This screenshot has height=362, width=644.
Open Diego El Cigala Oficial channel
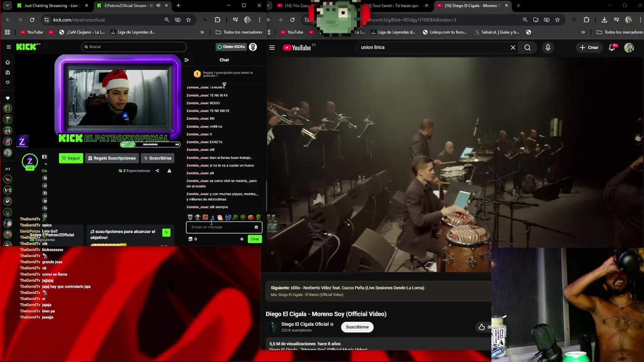[x=304, y=324]
